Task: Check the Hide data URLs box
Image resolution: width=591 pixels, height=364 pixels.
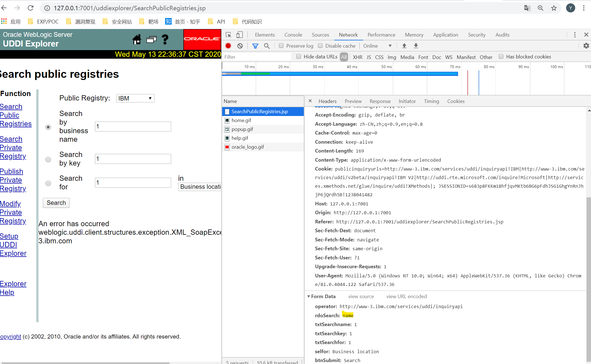Action: click(299, 56)
